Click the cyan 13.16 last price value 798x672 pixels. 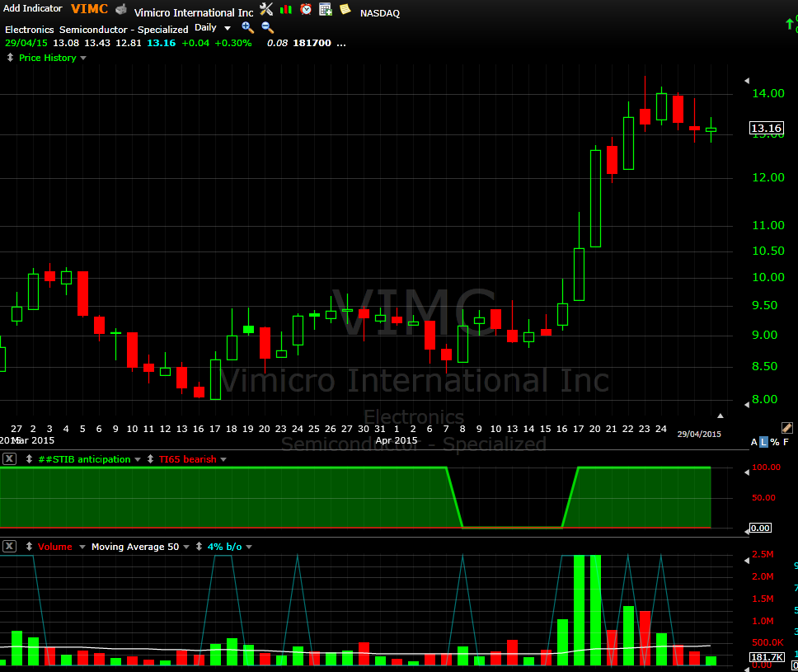[162, 43]
